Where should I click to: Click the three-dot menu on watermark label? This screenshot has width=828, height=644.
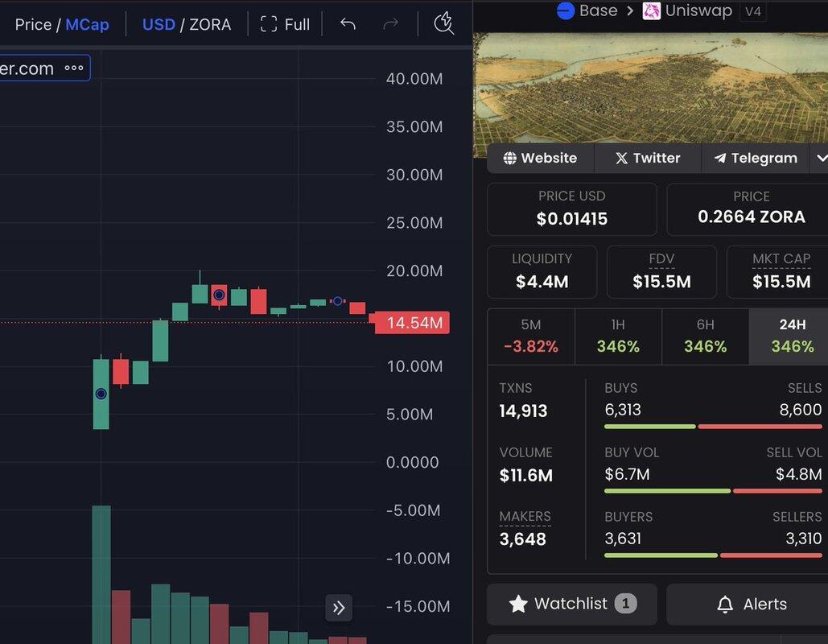(74, 68)
